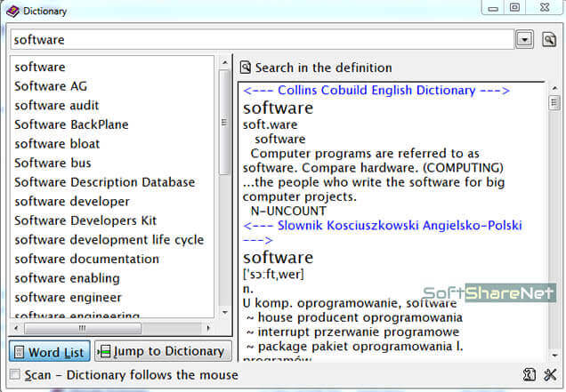Click word list scrollbar up arrow
This screenshot has width=566, height=392.
tap(225, 62)
